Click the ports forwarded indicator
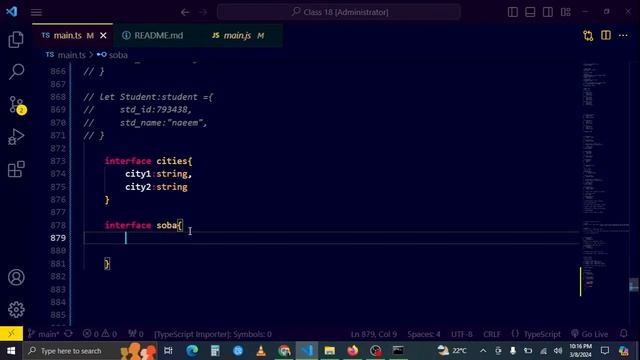640x360 pixels. click(136, 334)
